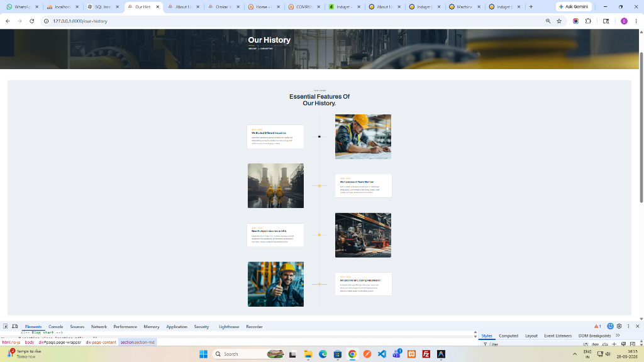Open Microsoft Teams from the taskbar
Viewport: 644px width, 362px height.
click(397, 354)
